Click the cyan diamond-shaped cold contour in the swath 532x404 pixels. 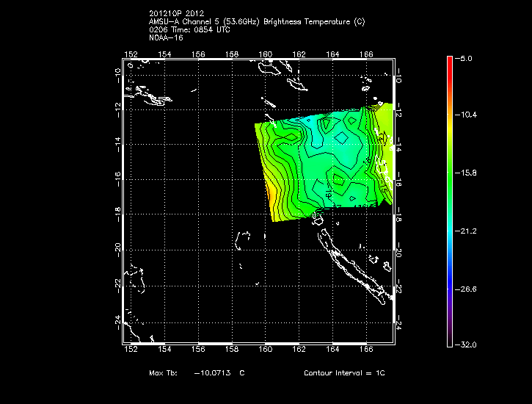[x=341, y=138]
